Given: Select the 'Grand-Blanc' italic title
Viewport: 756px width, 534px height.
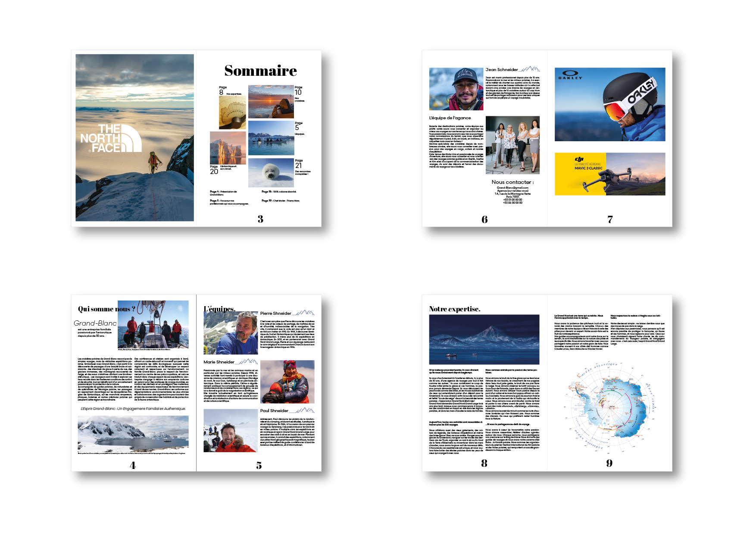Looking at the screenshot, I should pyautogui.click(x=95, y=323).
